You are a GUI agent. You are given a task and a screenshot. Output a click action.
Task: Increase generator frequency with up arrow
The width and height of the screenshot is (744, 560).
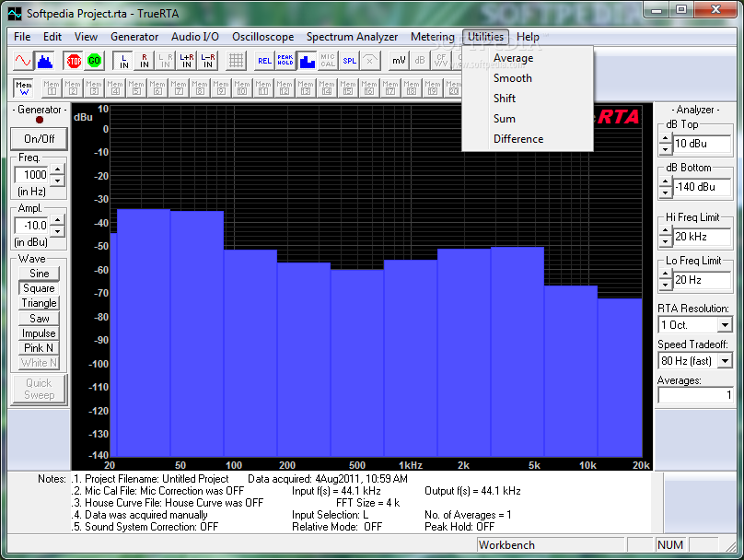click(x=57, y=169)
